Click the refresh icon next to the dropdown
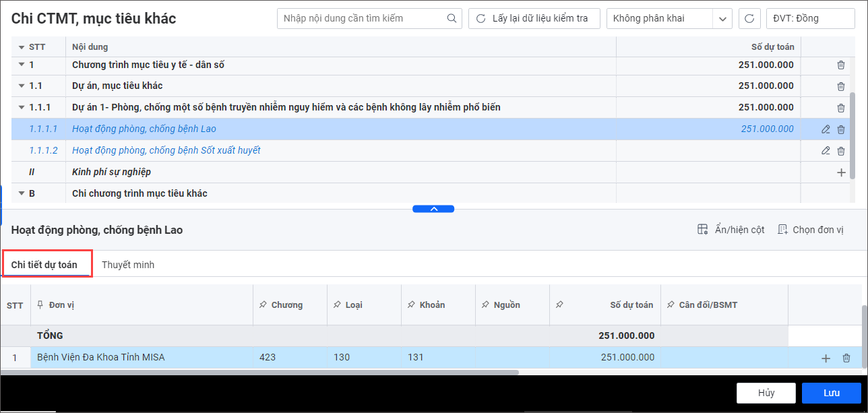 pos(749,19)
